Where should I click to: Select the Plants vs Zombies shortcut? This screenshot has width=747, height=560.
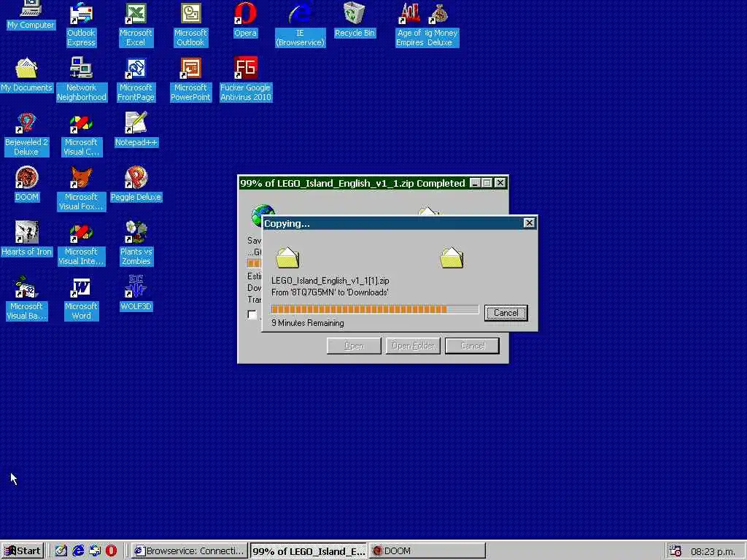click(136, 244)
